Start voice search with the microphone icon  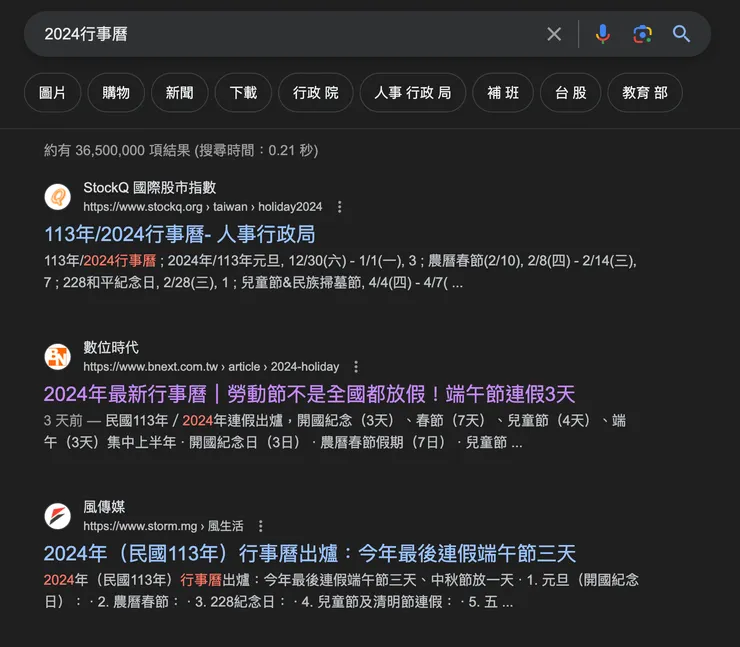click(x=603, y=34)
